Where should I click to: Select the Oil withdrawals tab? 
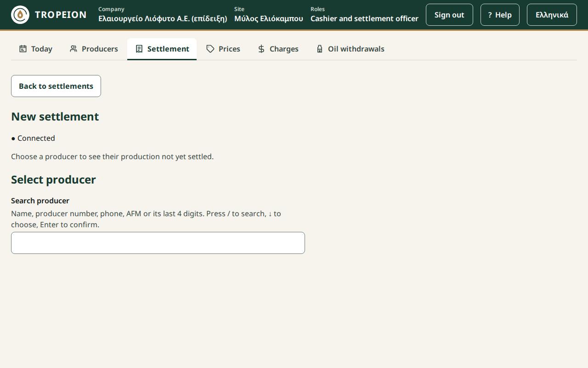click(350, 49)
